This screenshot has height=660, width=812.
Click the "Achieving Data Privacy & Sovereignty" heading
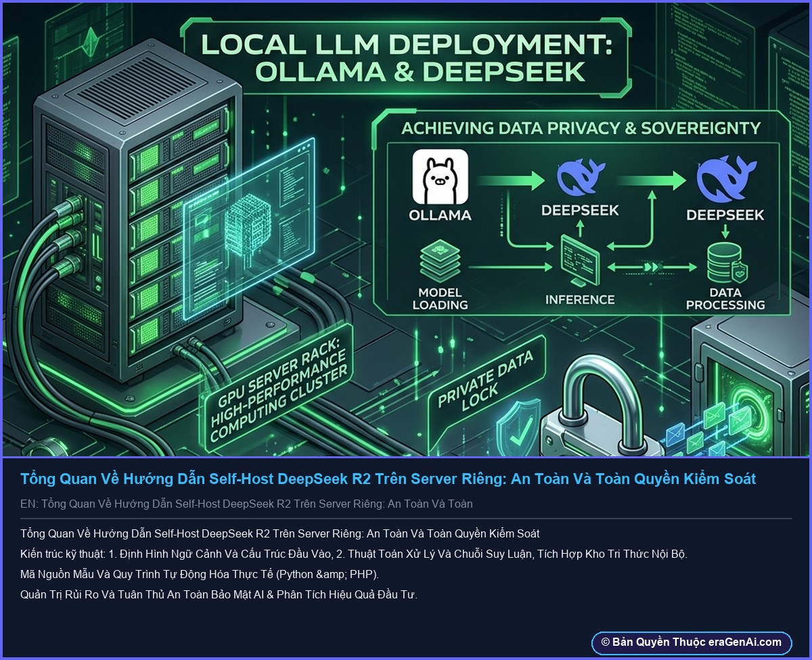[x=581, y=127]
